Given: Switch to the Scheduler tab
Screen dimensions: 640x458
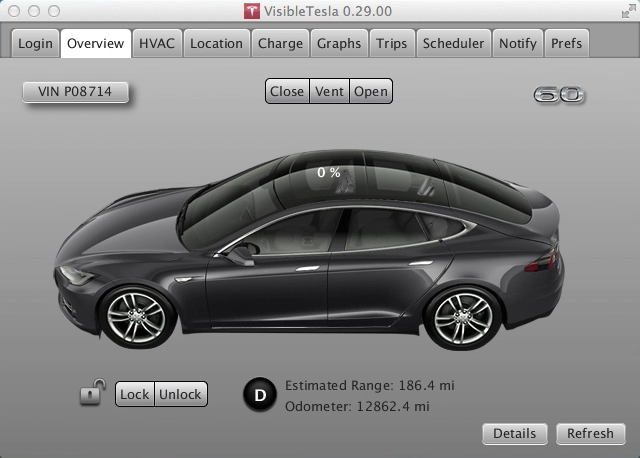Looking at the screenshot, I should (453, 43).
